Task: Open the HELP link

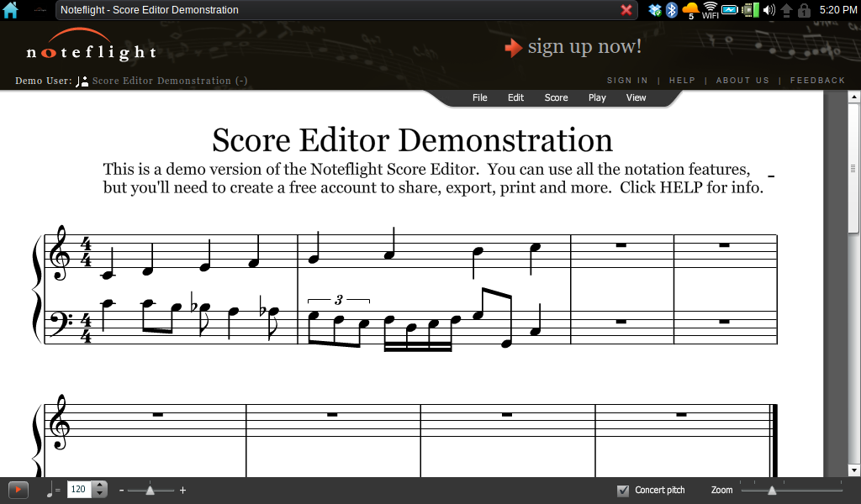Action: [x=682, y=80]
